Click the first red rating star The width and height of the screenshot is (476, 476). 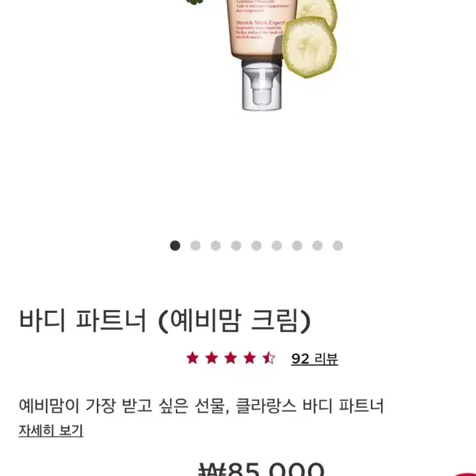(192, 358)
